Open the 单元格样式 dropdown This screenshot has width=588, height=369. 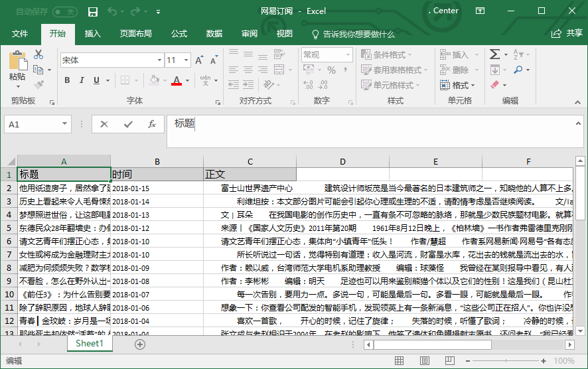(390, 85)
